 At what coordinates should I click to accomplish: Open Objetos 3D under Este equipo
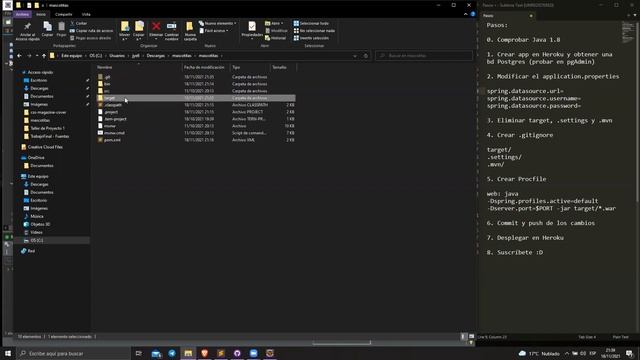tap(37, 224)
